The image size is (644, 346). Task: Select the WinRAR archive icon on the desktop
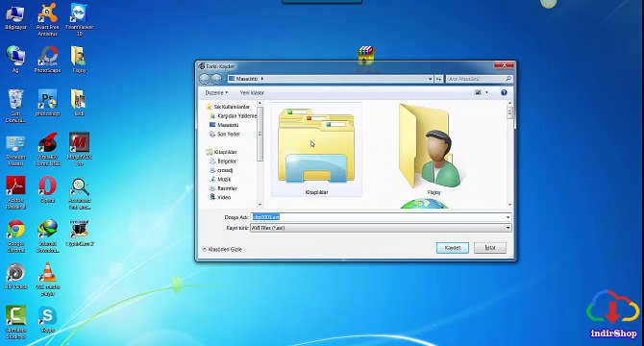(x=365, y=55)
